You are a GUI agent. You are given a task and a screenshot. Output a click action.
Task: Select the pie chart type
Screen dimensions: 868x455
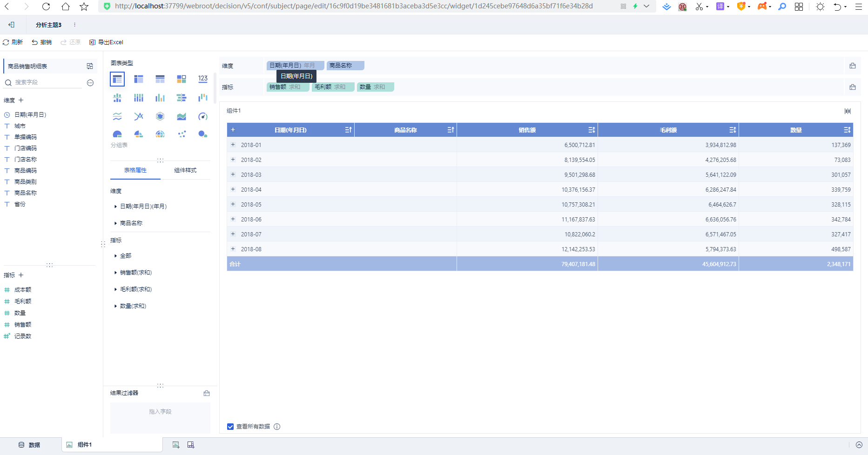click(x=117, y=134)
